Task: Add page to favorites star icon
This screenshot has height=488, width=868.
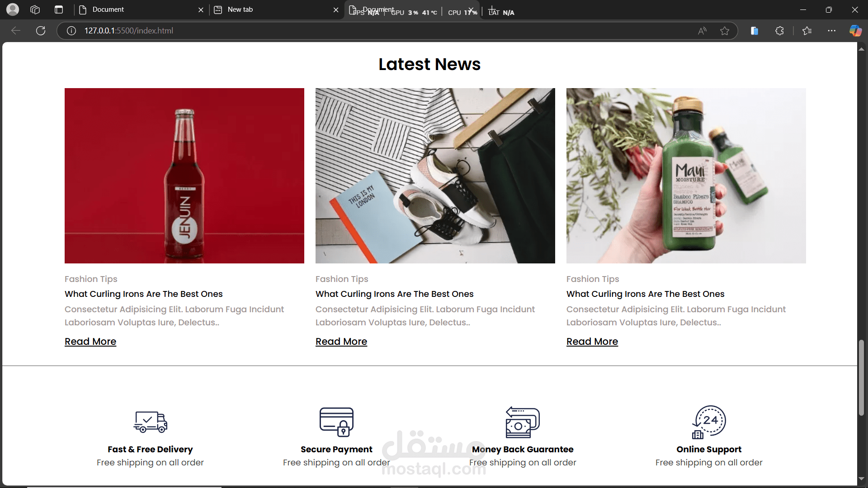Action: tap(725, 31)
